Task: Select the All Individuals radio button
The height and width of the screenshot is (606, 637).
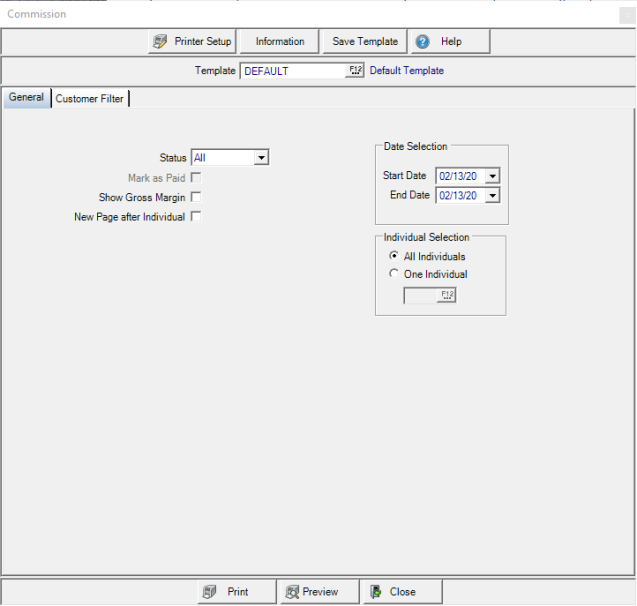Action: [x=394, y=257]
